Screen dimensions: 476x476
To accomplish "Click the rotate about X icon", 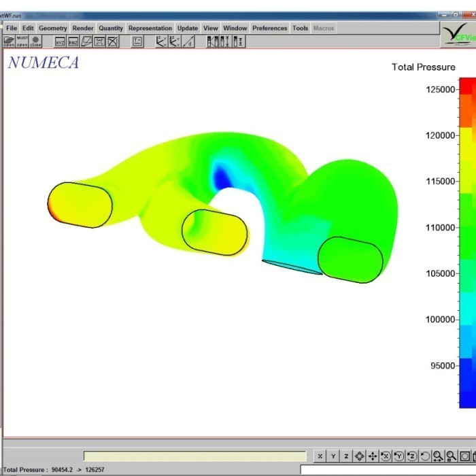I will (x=386, y=456).
